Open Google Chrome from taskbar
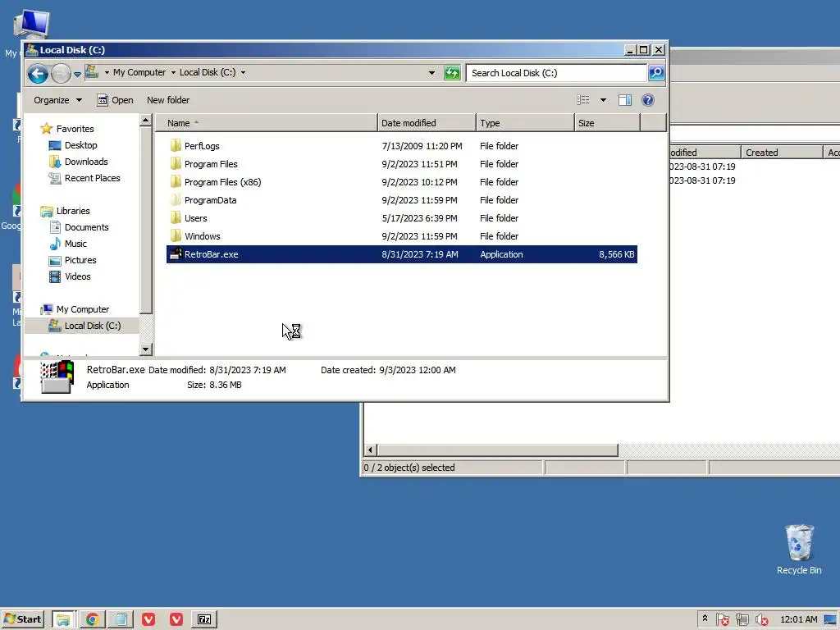Image resolution: width=840 pixels, height=630 pixels. tap(92, 619)
